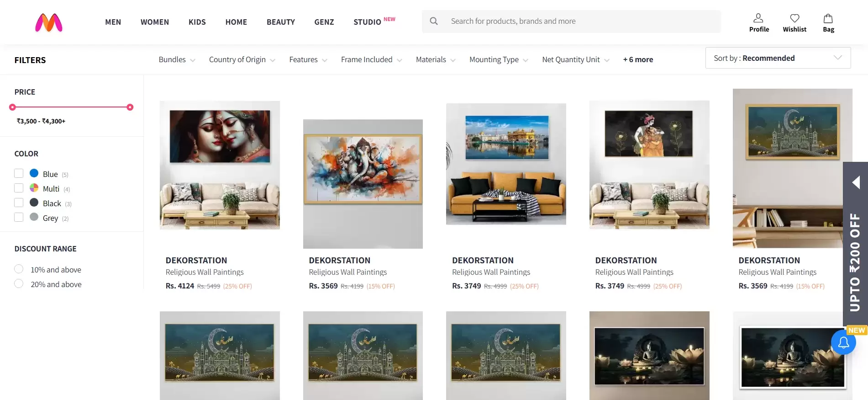The width and height of the screenshot is (868, 400).
Task: Enable the Grey color checkbox
Action: [x=19, y=217]
